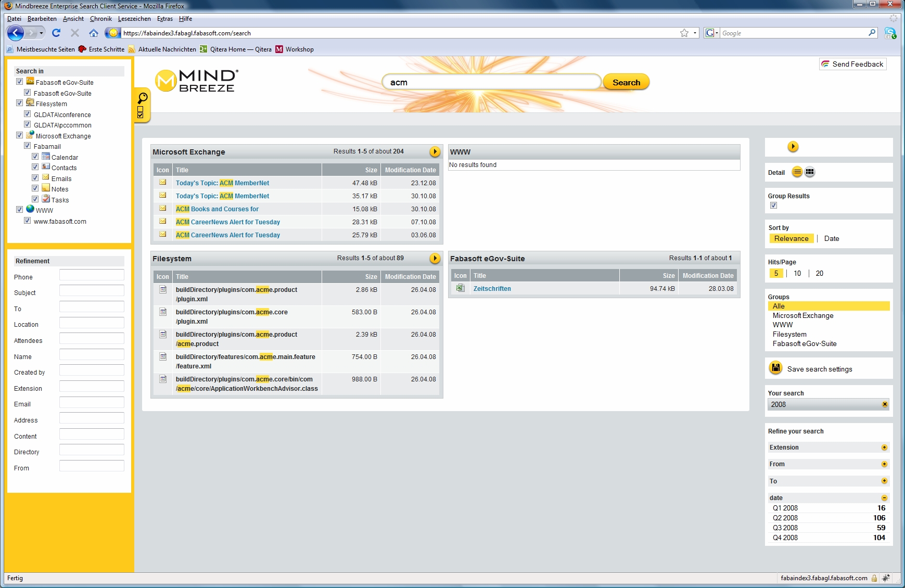This screenshot has width=905, height=588.
Task: Click the browser Back arrow button
Action: tap(16, 33)
